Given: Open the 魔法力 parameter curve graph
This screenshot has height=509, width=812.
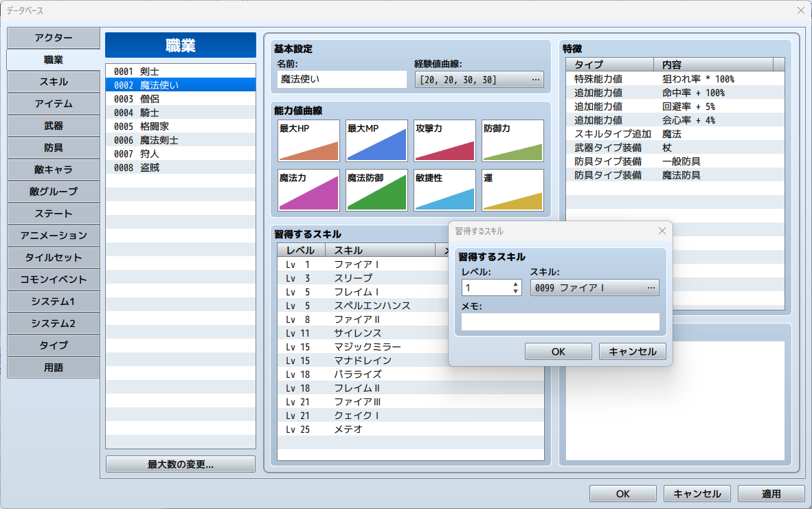Looking at the screenshot, I should click(308, 190).
